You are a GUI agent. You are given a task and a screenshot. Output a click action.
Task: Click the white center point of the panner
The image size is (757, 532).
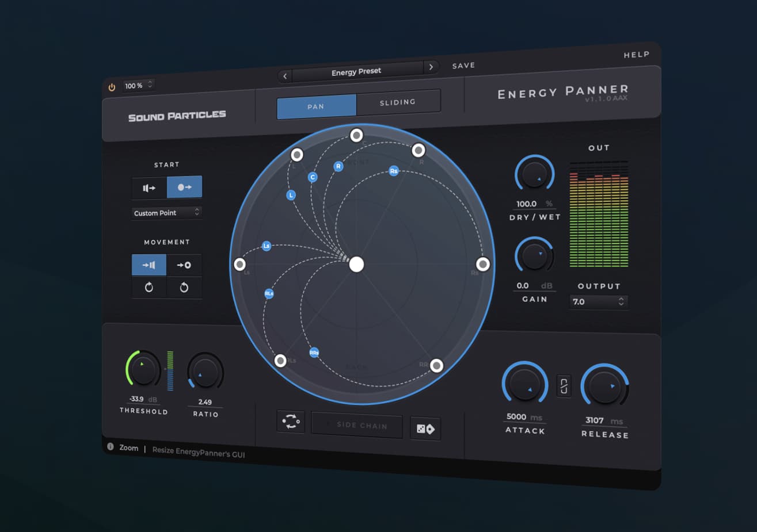click(357, 264)
